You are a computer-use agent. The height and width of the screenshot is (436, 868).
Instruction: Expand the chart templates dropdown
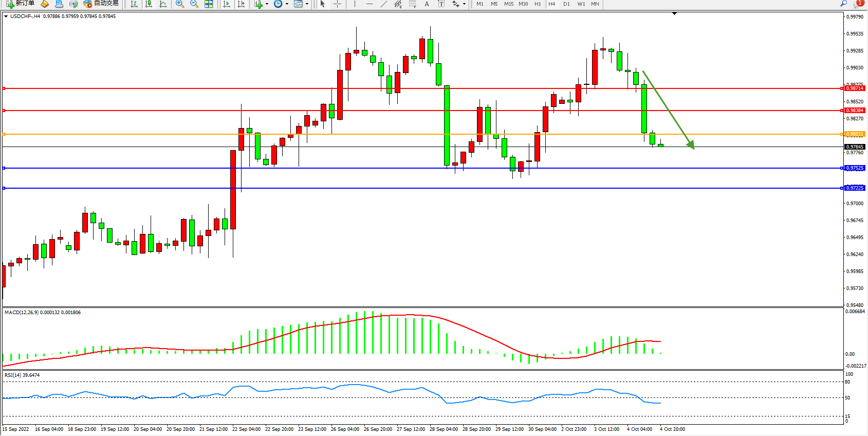pos(307,4)
